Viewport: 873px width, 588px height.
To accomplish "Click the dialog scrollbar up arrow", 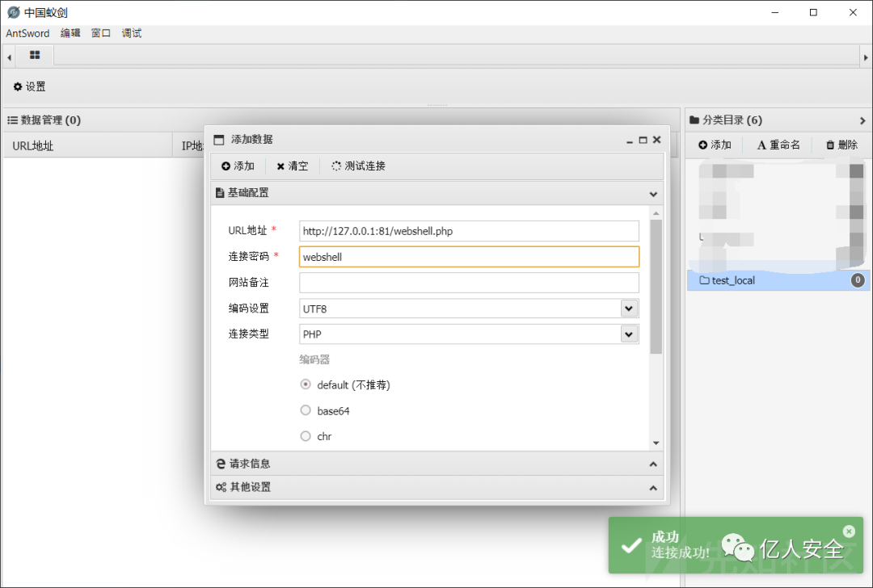I will [656, 213].
